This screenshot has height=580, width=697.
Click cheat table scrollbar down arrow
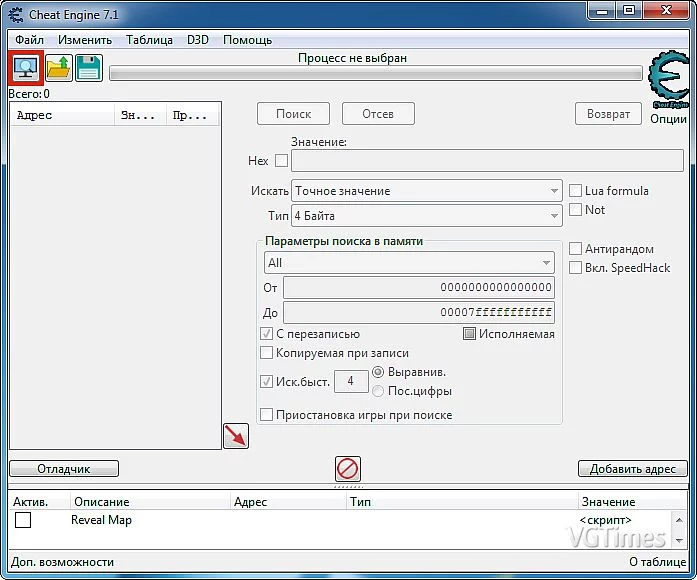(x=679, y=540)
